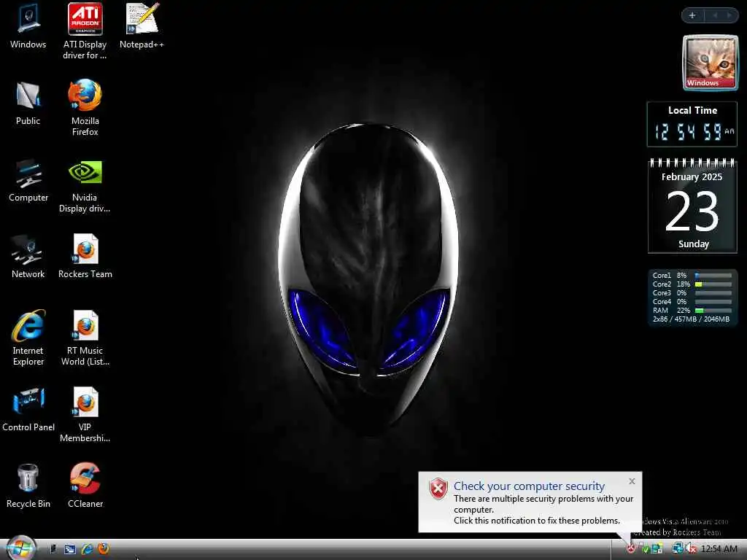Click the 'Check your computer security' notification title
This screenshot has height=560, width=747.
click(x=529, y=486)
